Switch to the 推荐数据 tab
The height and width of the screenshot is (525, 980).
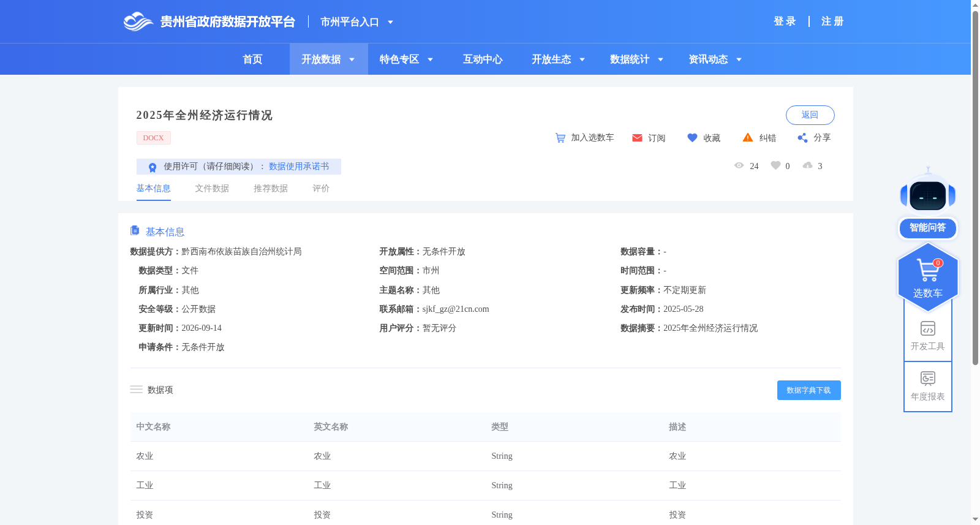(271, 189)
